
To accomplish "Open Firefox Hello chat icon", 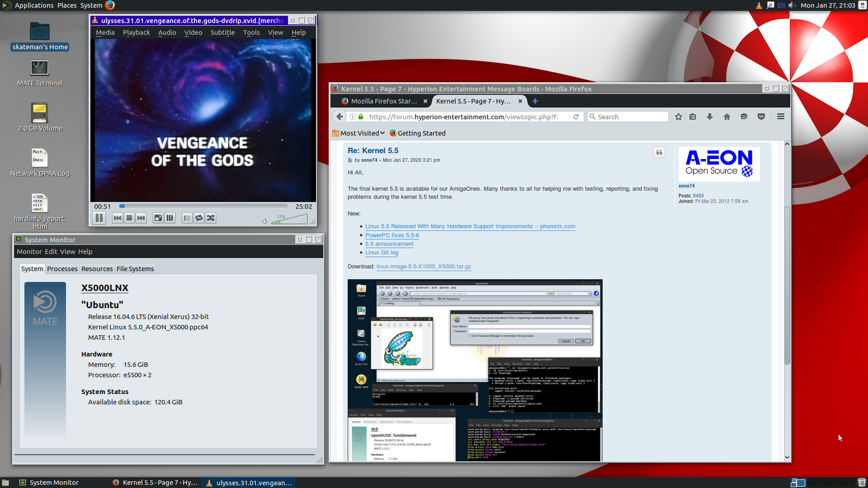I will (744, 117).
